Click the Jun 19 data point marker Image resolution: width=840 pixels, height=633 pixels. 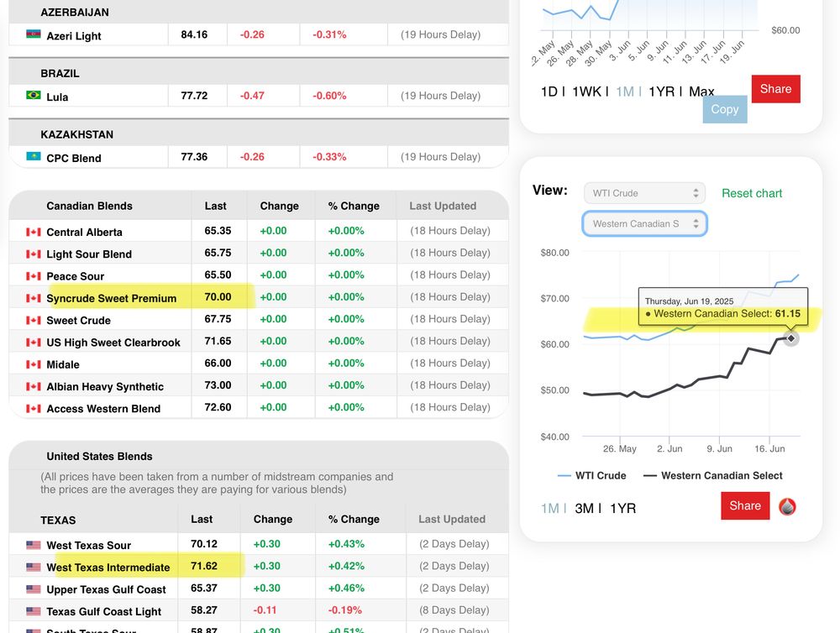[790, 338]
